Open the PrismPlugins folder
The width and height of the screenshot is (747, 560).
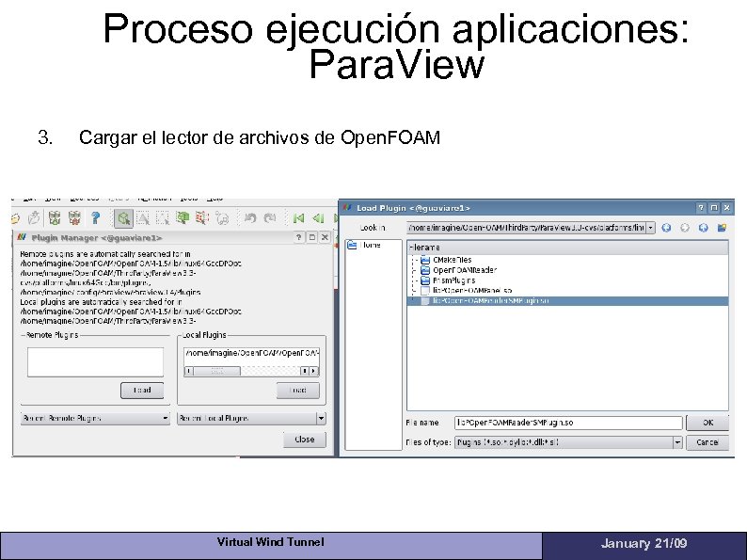(x=448, y=280)
